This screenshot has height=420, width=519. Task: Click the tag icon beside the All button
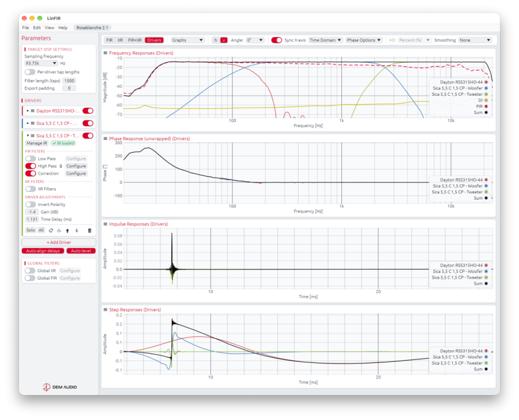(51, 231)
